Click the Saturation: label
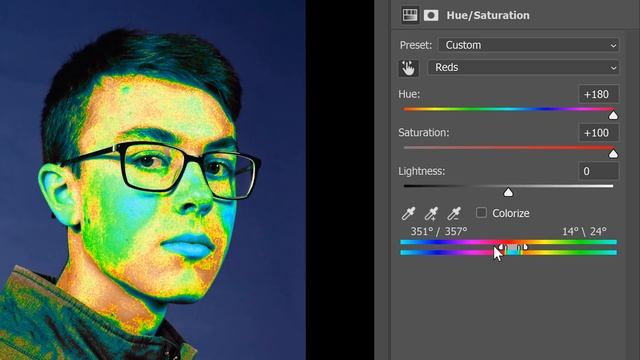 pos(424,133)
